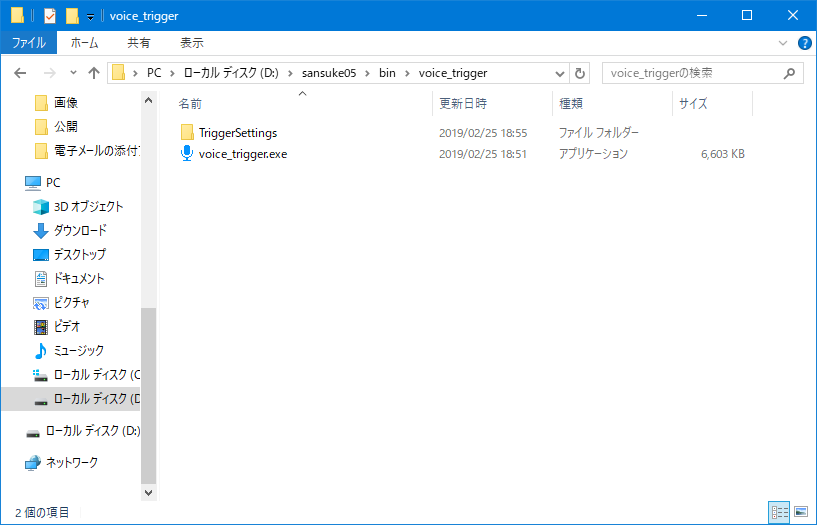Open 電子メールの添付 folder in navigation pane

tap(97, 151)
